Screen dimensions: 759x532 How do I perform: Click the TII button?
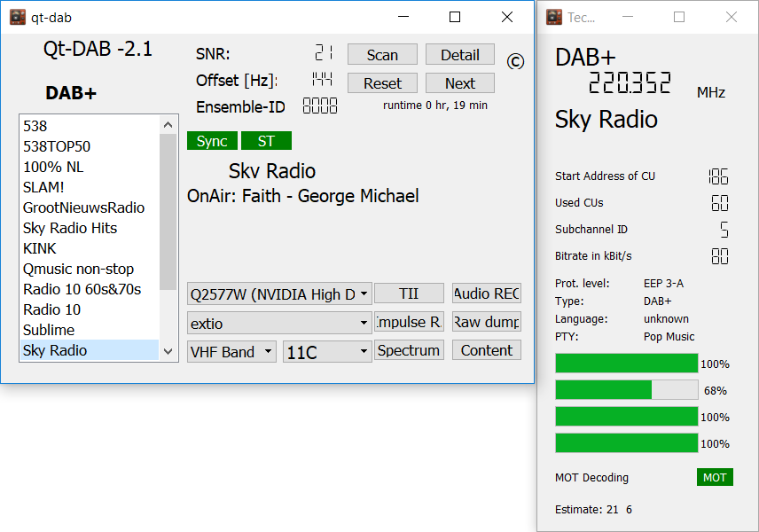coord(409,293)
